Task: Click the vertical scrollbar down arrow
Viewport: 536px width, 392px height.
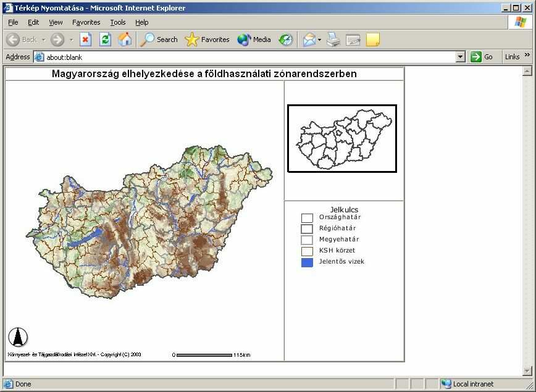Action: click(527, 370)
